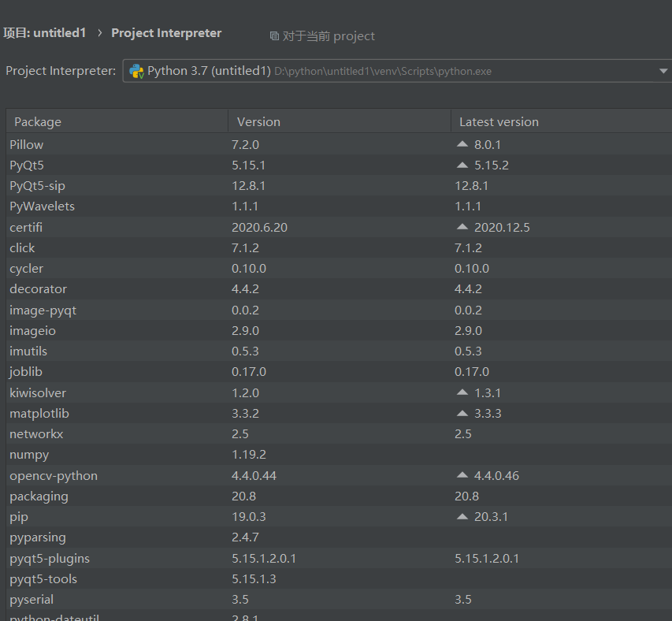The height and width of the screenshot is (621, 672).
Task: Click the 对于当前 project label
Action: pyautogui.click(x=329, y=36)
